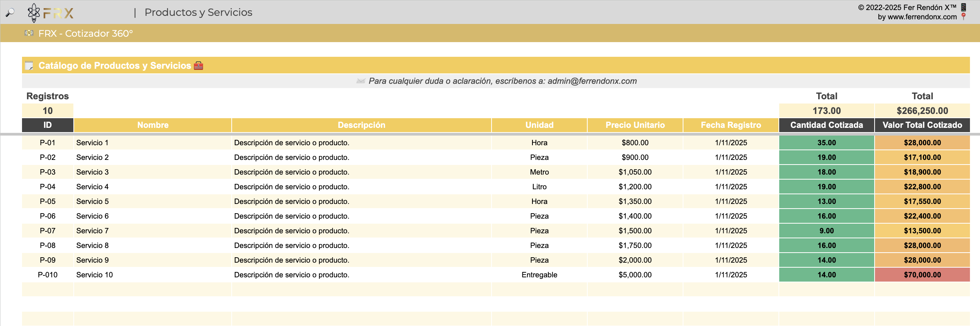Click the FRX atom rocket logo
The height and width of the screenshot is (326, 980).
point(34,13)
